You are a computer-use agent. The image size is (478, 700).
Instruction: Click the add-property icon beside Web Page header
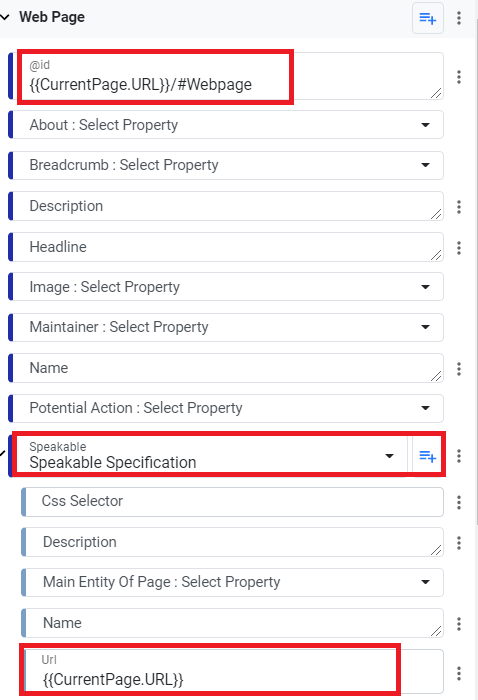[x=428, y=18]
